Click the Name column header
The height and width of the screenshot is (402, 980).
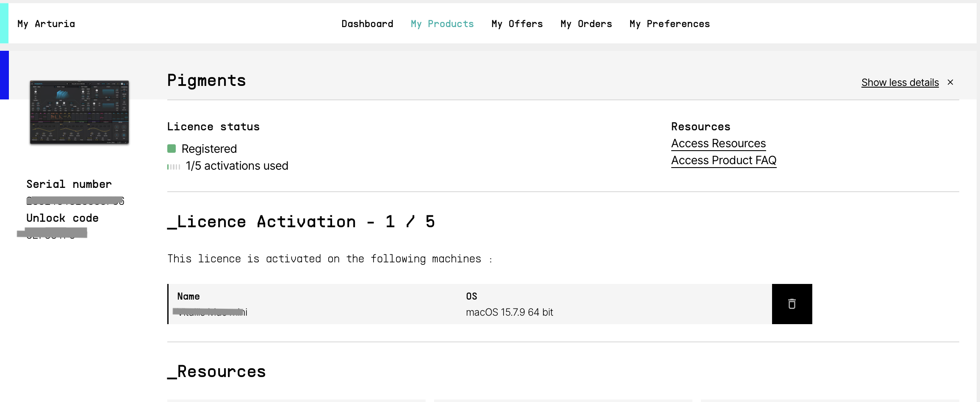(188, 296)
